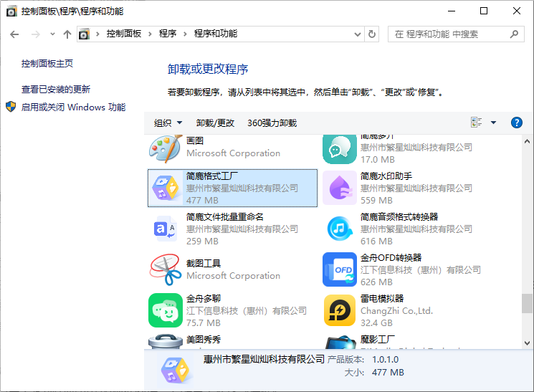Screen dimensions: 534x392
Task: Click the 32.4 GB size text
Action: (376, 322)
